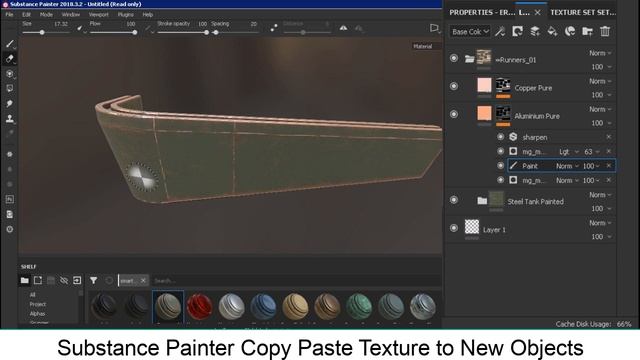Select the Polygon Fill tool
640x360 pixels.
tap(10, 89)
